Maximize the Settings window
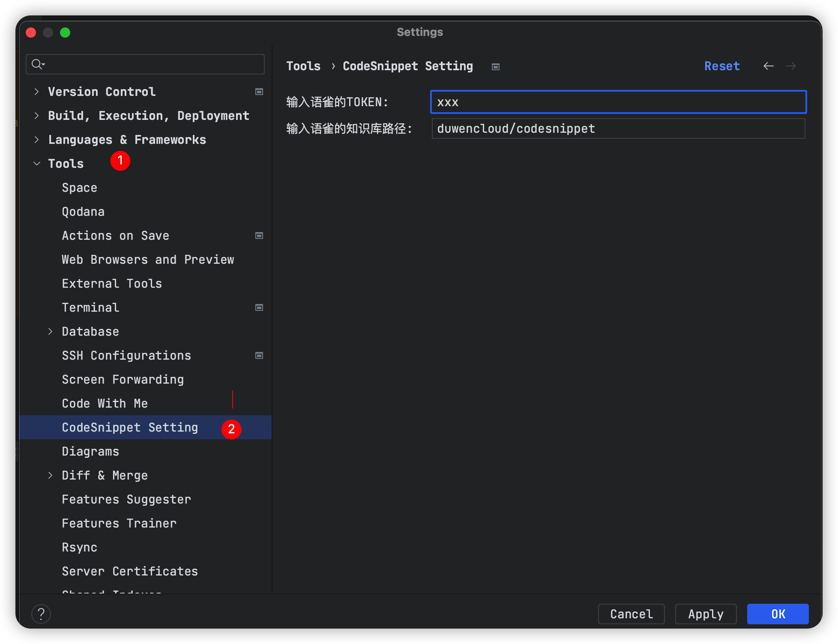 click(x=65, y=33)
